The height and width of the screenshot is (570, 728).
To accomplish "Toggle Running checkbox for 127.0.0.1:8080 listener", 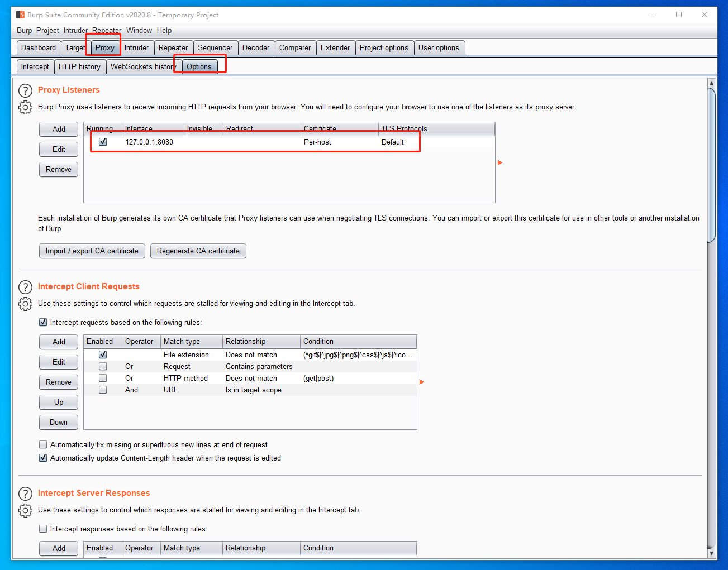I will [x=103, y=142].
